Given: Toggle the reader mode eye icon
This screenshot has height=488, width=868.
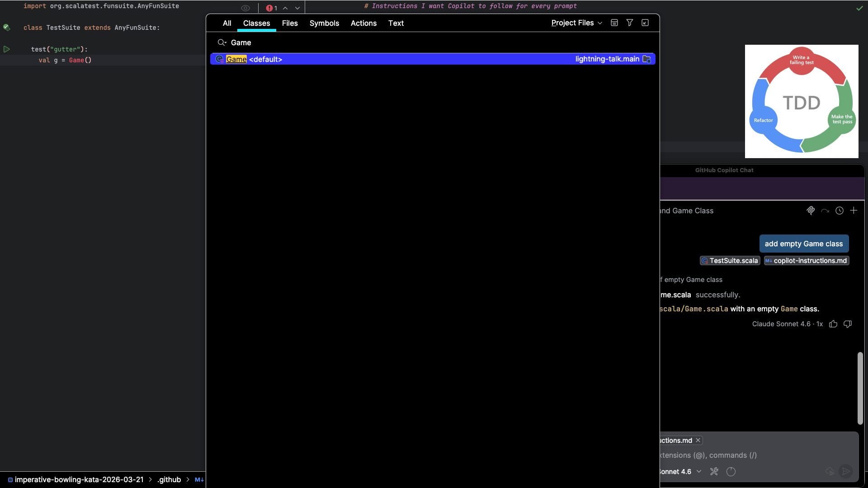Looking at the screenshot, I should (245, 8).
